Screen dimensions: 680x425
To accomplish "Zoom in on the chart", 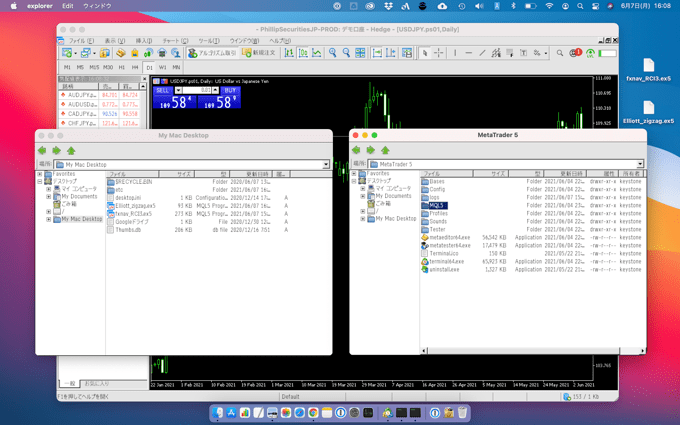I will pos(333,53).
